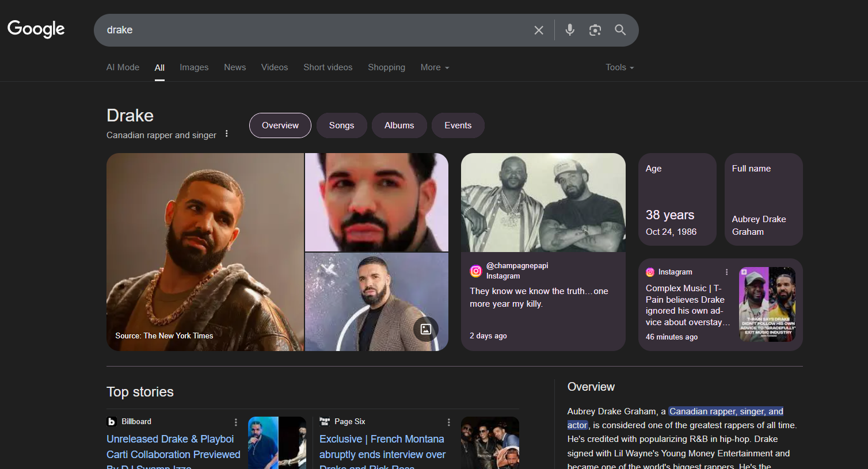Select the Albums chip
Screen dimensions: 868x469
pyautogui.click(x=399, y=125)
